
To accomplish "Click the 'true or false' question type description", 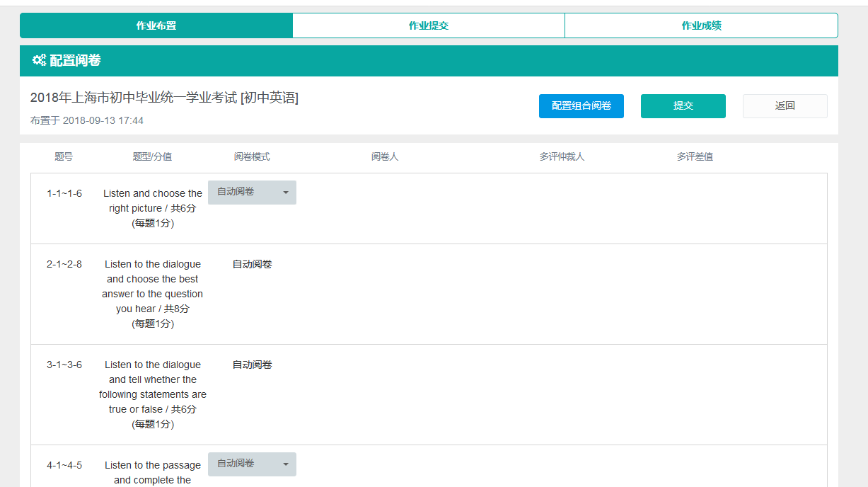I will click(x=153, y=394).
